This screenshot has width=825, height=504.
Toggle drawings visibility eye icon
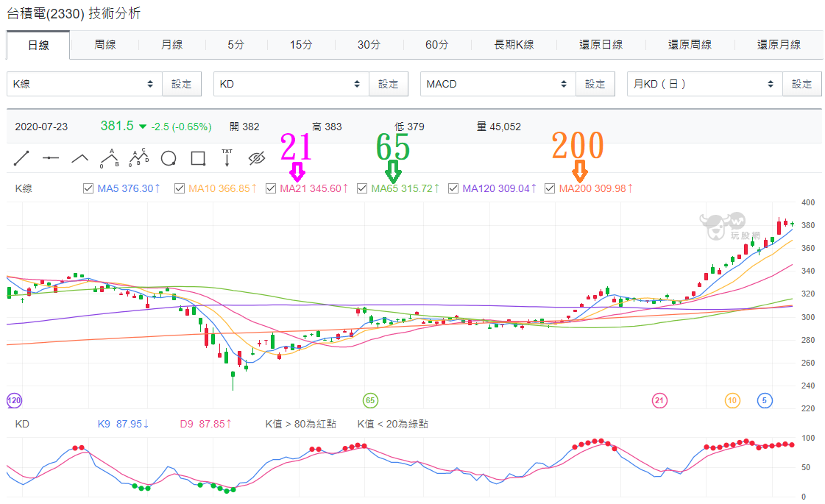(256, 158)
